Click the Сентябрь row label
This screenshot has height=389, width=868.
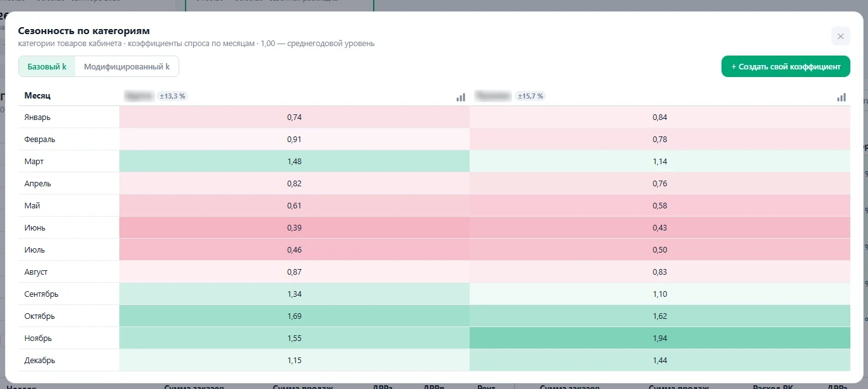tap(42, 294)
